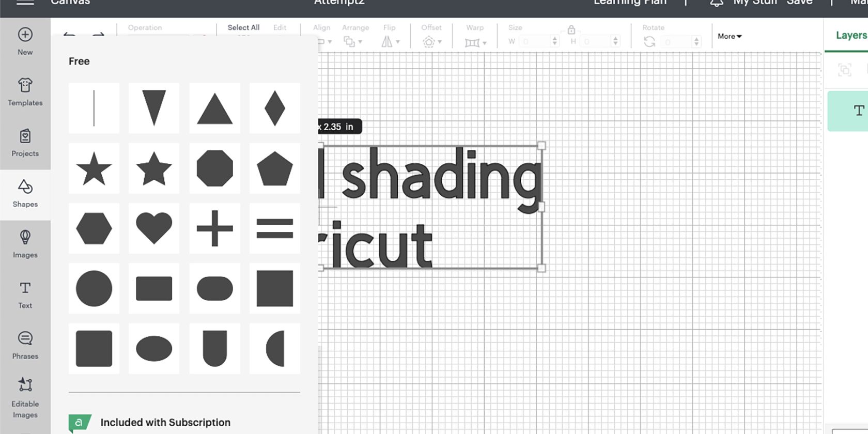Screen dimensions: 868x434
Task: Adjust the Rotate stepper arrows
Action: click(x=697, y=41)
